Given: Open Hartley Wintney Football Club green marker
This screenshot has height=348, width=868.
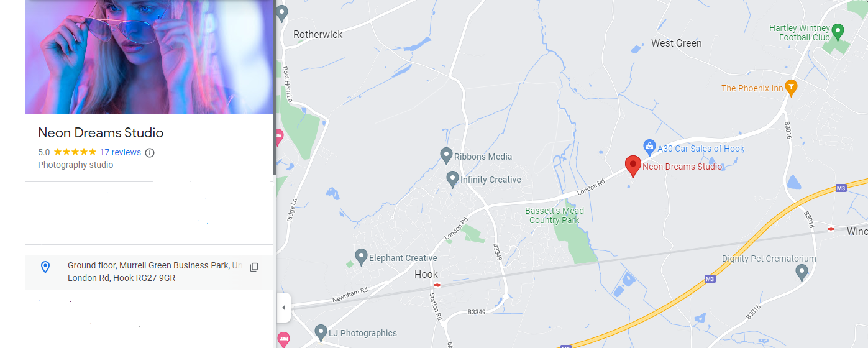Looking at the screenshot, I should tap(838, 30).
